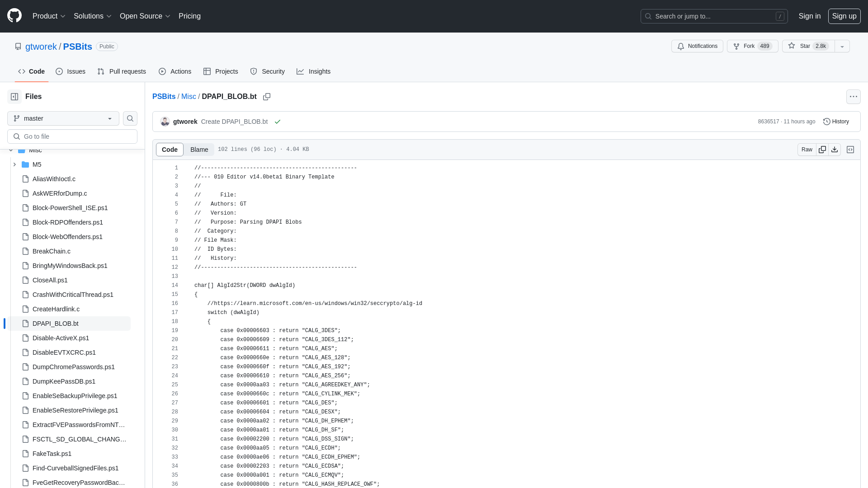
Task: Click the PSBits breadcrumb link
Action: pos(164,96)
